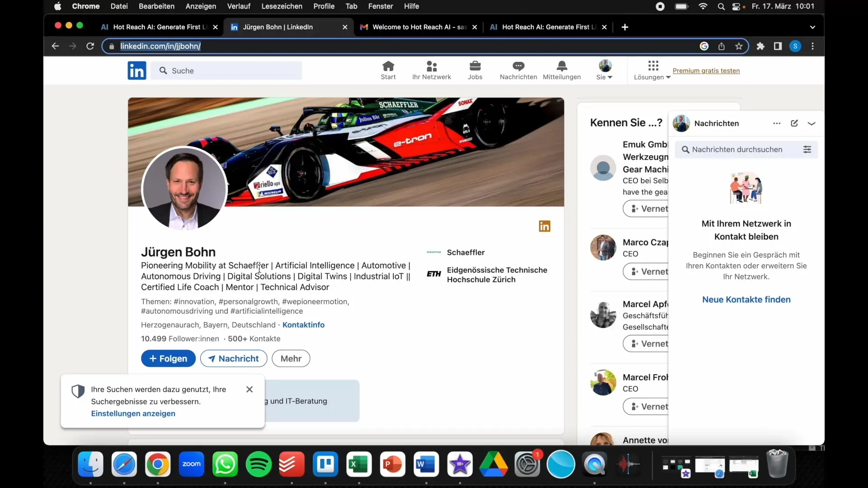Open the Chrome three-dot menu
Viewport: 868px width, 488px height.
(813, 46)
